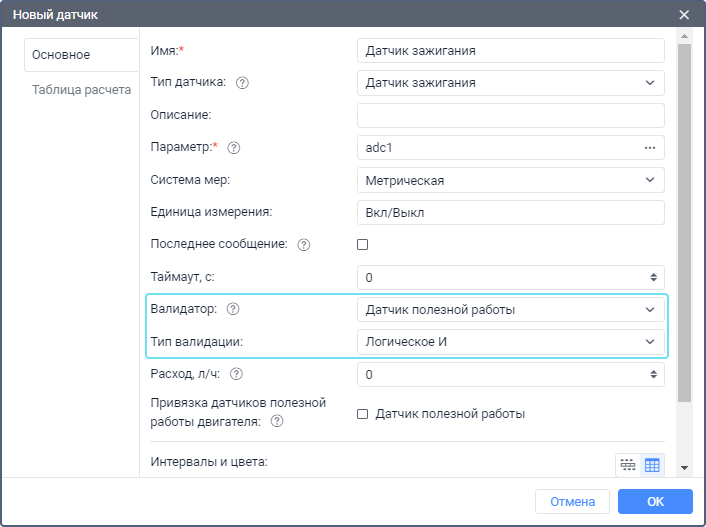Screen dimensions: 706x527
Task: Switch to the Основное tab
Action: [81, 55]
